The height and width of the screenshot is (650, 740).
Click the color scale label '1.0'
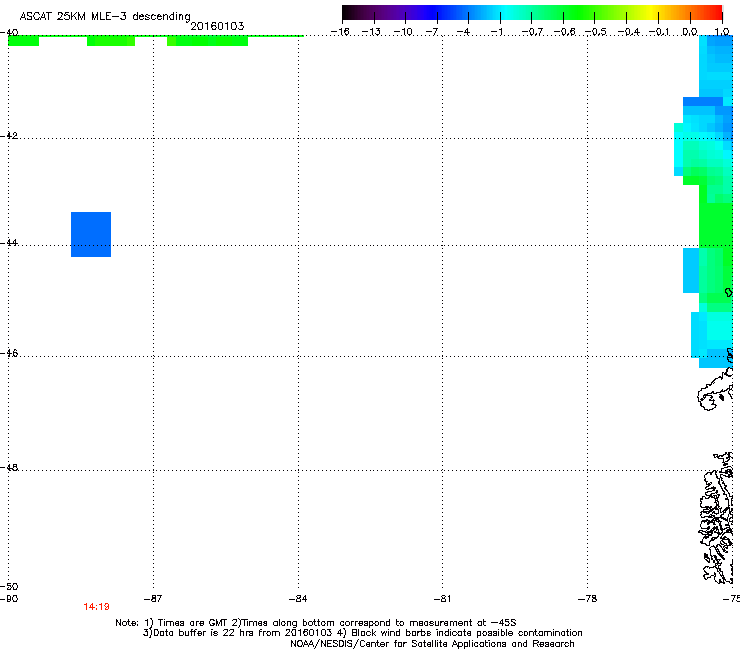tap(722, 32)
